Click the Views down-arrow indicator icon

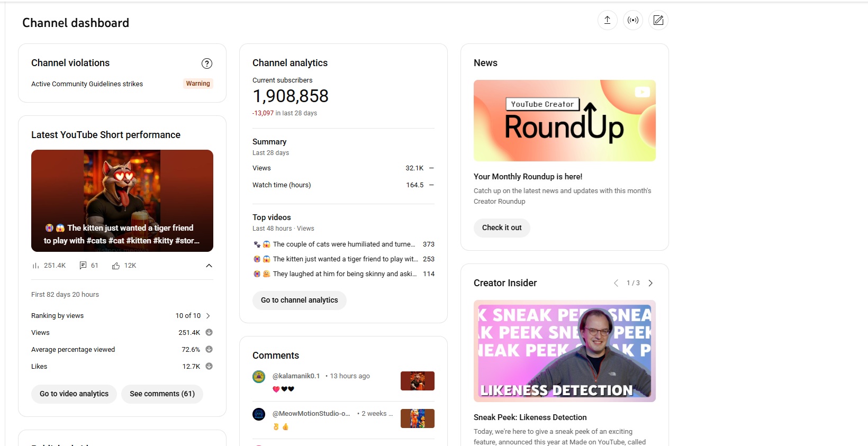click(x=209, y=332)
